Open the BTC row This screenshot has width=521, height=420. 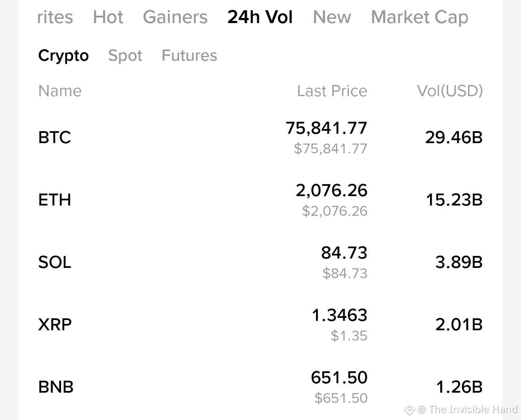point(260,138)
